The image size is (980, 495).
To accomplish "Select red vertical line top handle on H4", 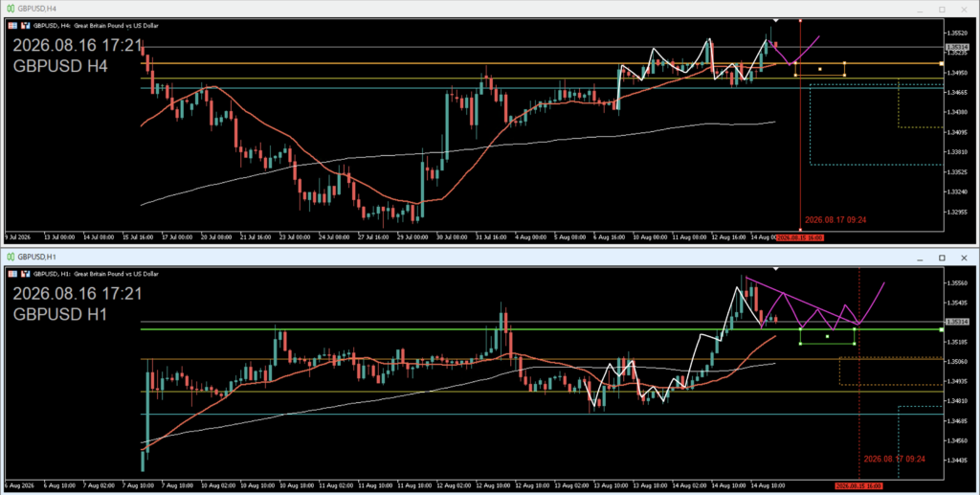I will [800, 21].
